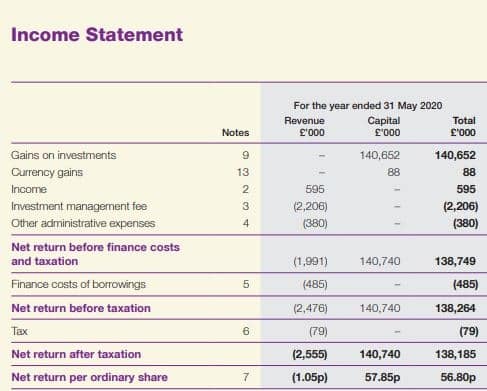Click the year ended 31 May 2020 caption
Screen dimensions: 487x391
tap(368, 106)
